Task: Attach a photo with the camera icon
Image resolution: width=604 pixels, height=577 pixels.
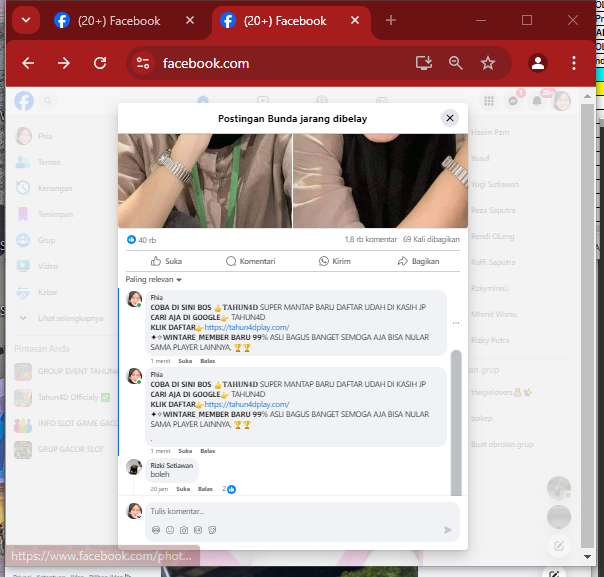Action: pos(184,530)
